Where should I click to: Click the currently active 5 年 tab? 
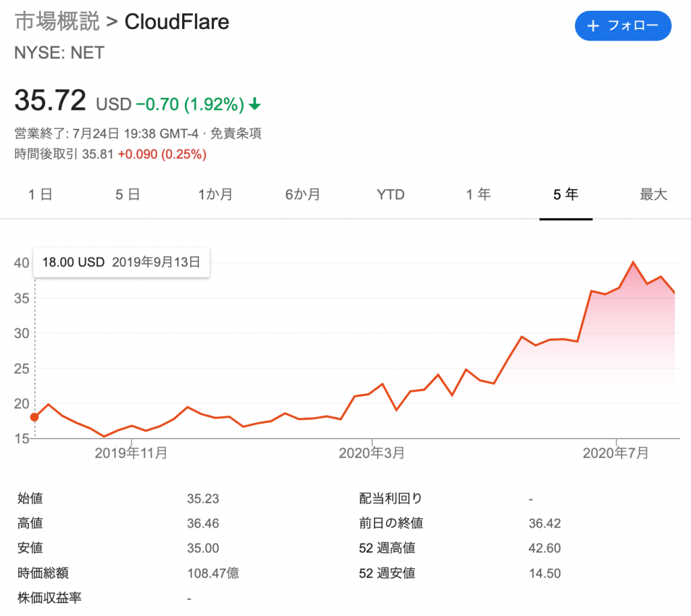(x=565, y=194)
